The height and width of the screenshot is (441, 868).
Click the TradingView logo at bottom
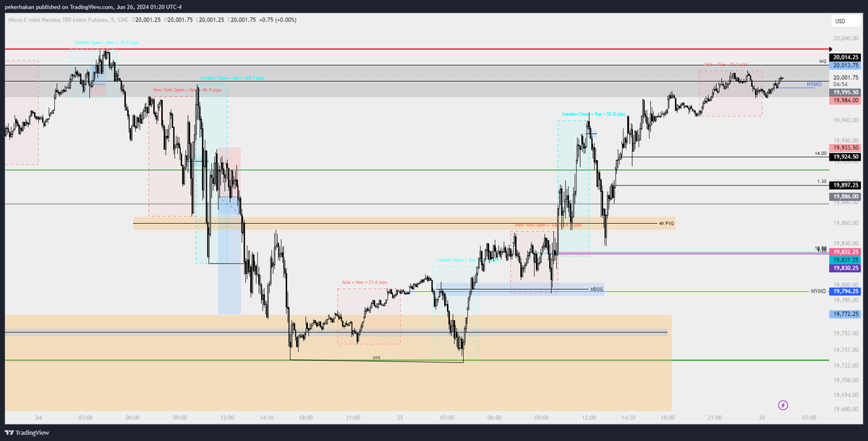pyautogui.click(x=27, y=433)
